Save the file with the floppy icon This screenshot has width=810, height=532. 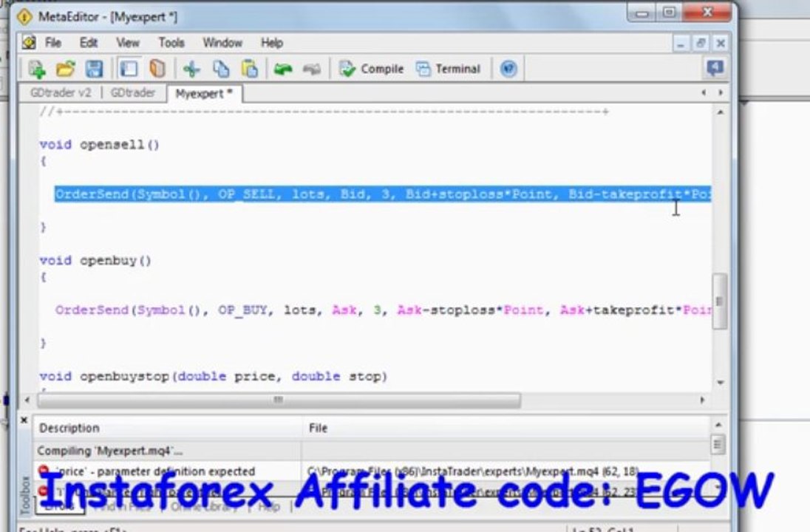[x=94, y=69]
